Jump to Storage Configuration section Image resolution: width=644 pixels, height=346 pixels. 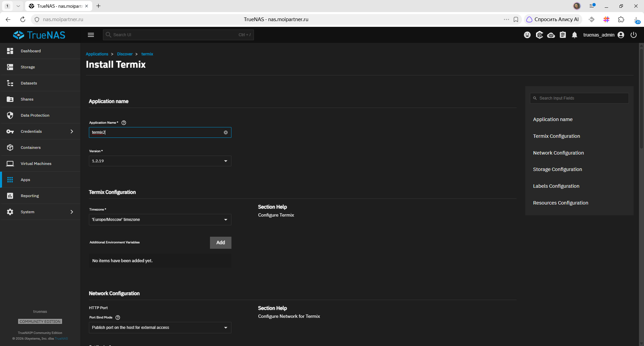(557, 169)
